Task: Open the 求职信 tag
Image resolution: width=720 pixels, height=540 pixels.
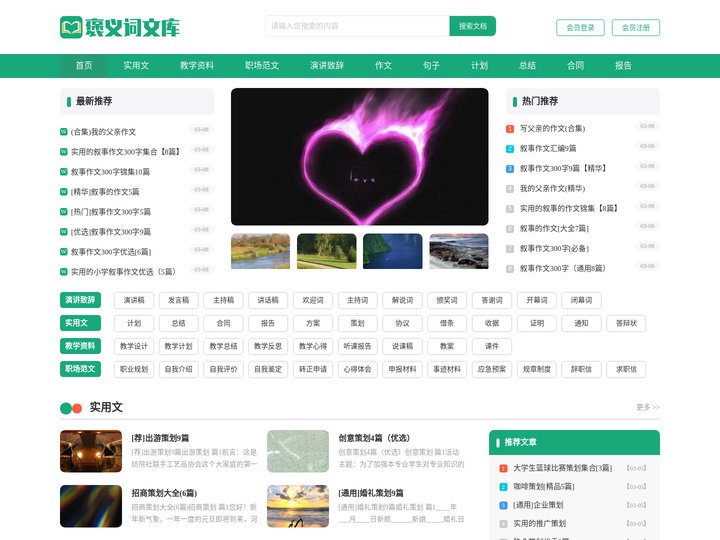Action: point(626,369)
